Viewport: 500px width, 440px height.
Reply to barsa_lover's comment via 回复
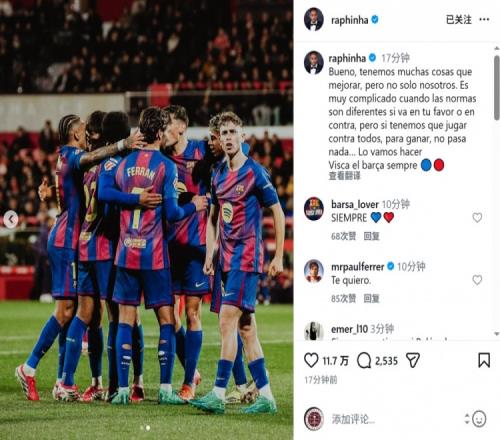pyautogui.click(x=371, y=236)
